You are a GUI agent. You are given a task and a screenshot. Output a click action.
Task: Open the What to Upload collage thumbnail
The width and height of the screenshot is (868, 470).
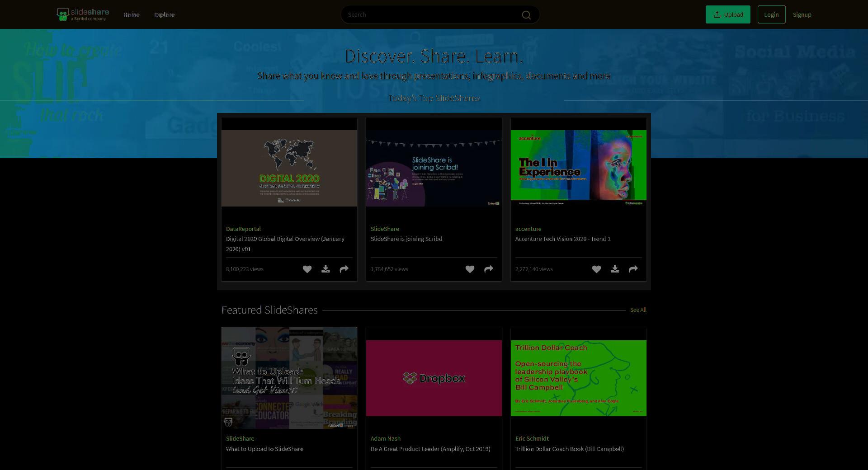tap(289, 378)
